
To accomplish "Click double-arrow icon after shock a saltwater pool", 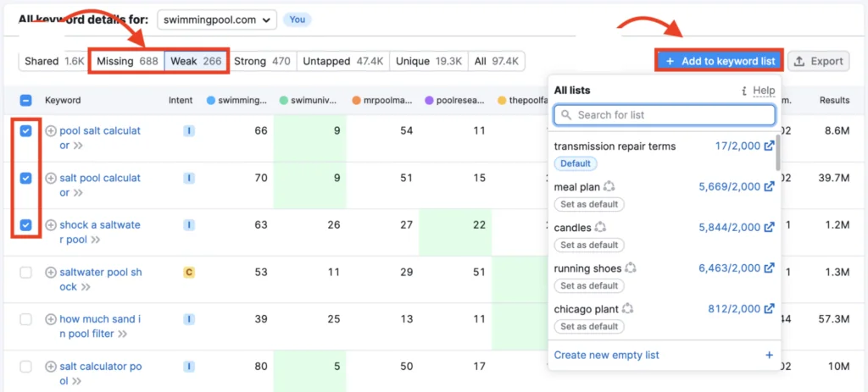I will [96, 240].
